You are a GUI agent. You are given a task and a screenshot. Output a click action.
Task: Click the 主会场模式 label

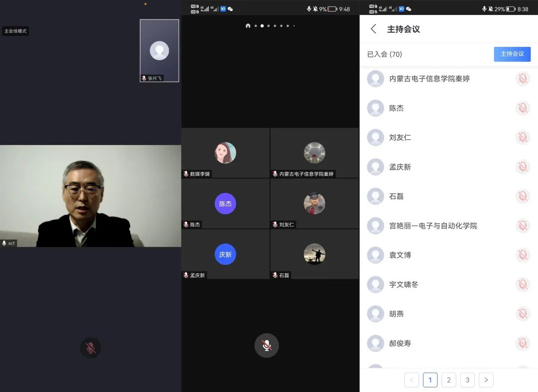(15, 31)
